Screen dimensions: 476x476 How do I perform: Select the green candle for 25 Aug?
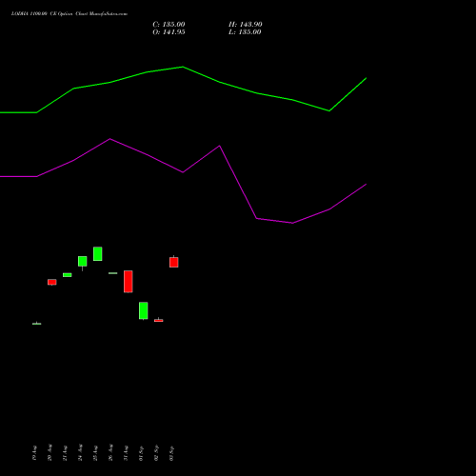(98, 253)
